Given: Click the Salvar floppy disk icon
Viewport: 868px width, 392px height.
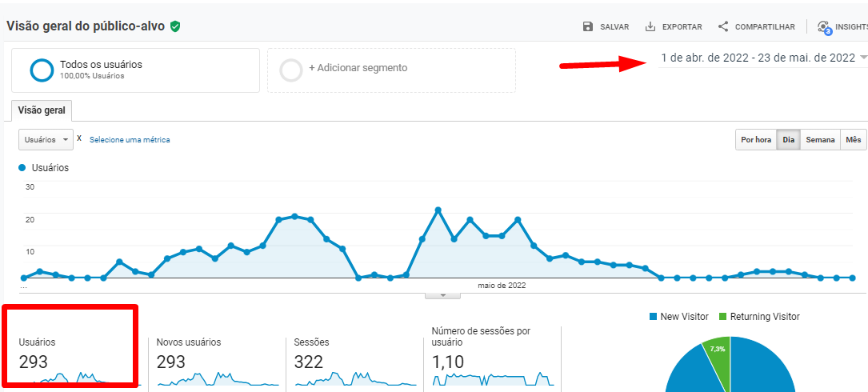Looking at the screenshot, I should (x=588, y=26).
